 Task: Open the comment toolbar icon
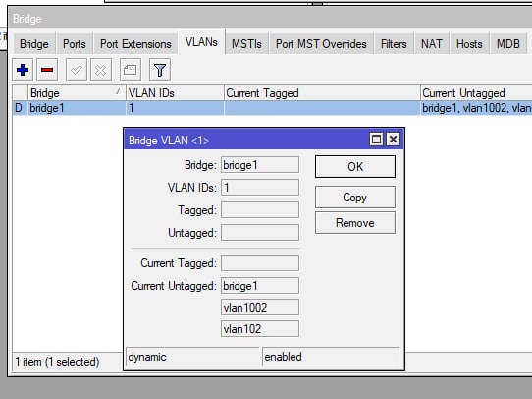coord(131,70)
